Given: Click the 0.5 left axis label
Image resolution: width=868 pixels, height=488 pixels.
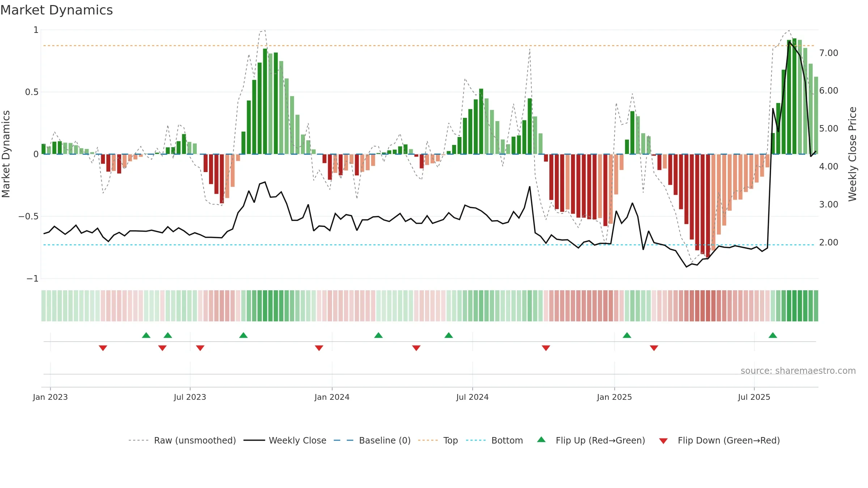Looking at the screenshot, I should pyautogui.click(x=31, y=92).
